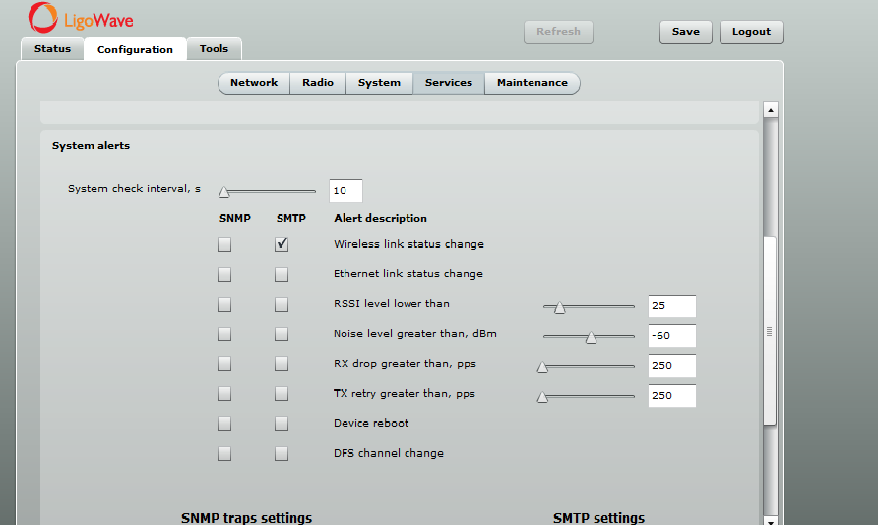
Task: Click the System check interval slider handle
Action: click(x=224, y=193)
